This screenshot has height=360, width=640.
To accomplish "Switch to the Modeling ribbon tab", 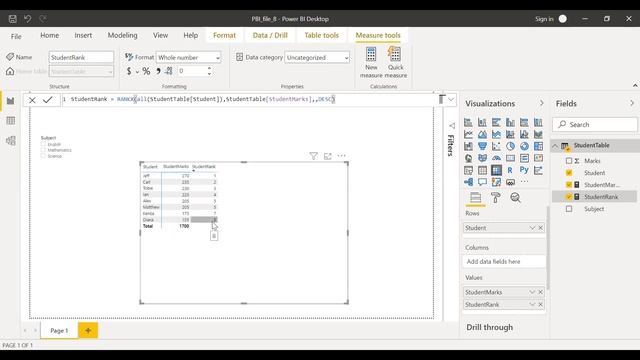I will tap(122, 36).
